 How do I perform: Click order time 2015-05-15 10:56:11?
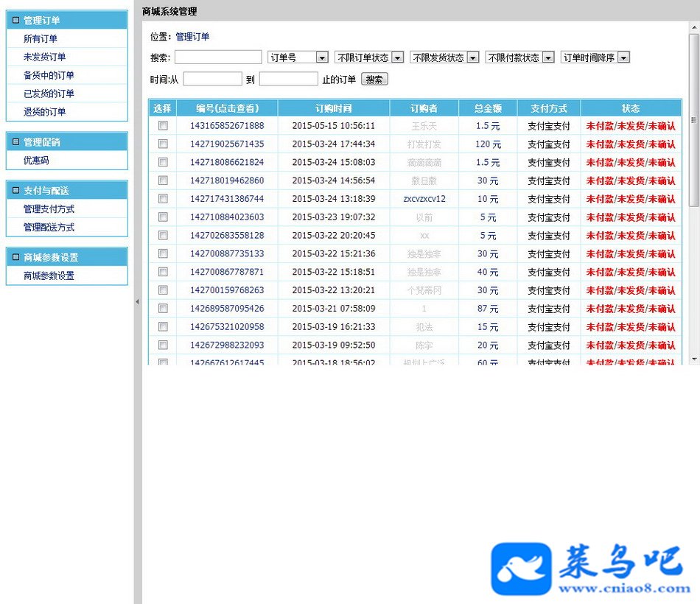(x=334, y=126)
